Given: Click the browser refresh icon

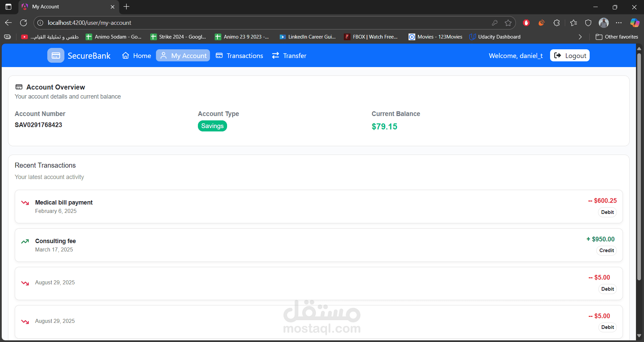Looking at the screenshot, I should click(23, 23).
